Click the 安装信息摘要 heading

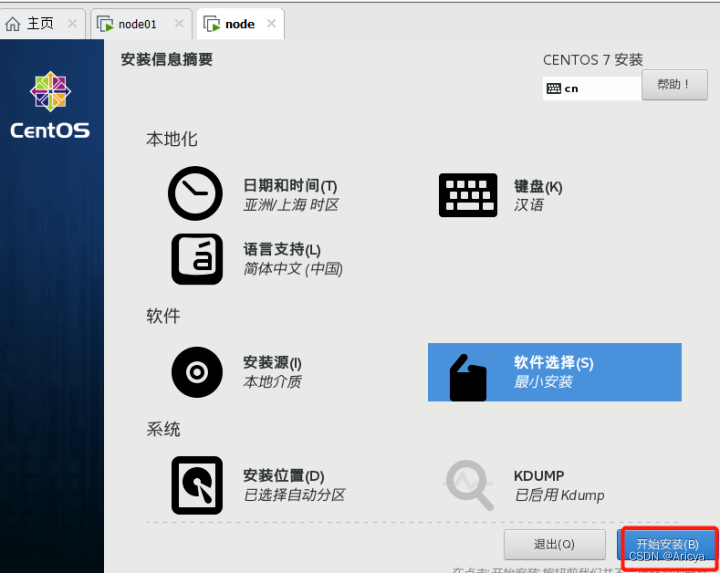click(x=167, y=59)
